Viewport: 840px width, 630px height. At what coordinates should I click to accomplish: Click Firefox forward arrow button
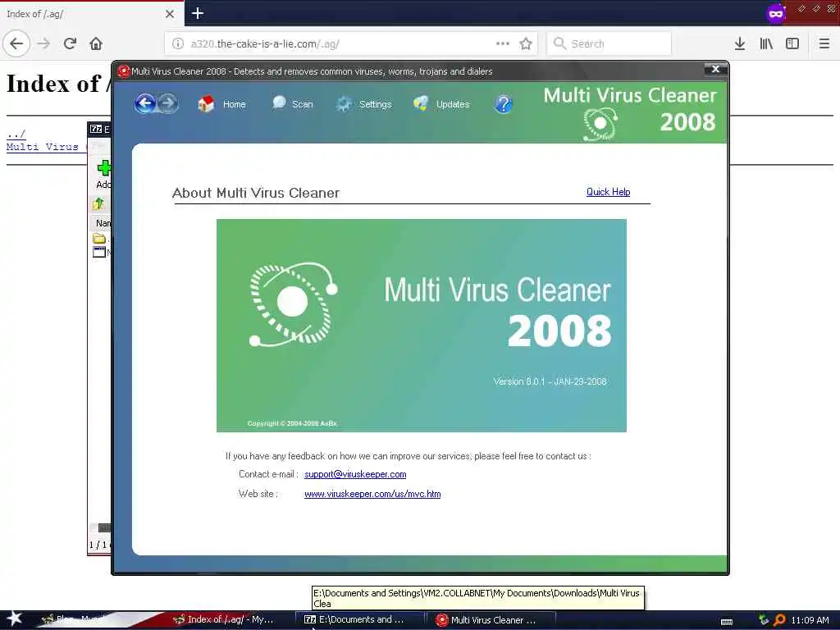pyautogui.click(x=44, y=43)
